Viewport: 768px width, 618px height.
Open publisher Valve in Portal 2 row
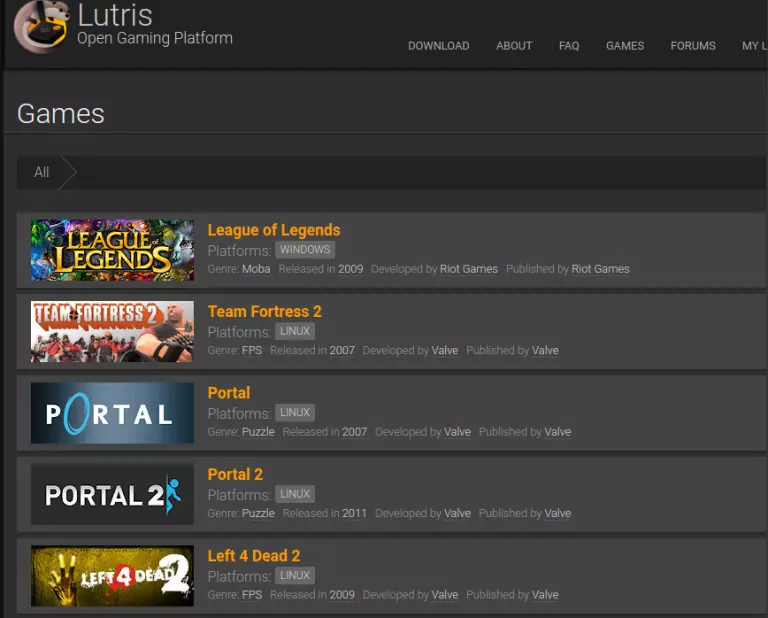click(558, 513)
